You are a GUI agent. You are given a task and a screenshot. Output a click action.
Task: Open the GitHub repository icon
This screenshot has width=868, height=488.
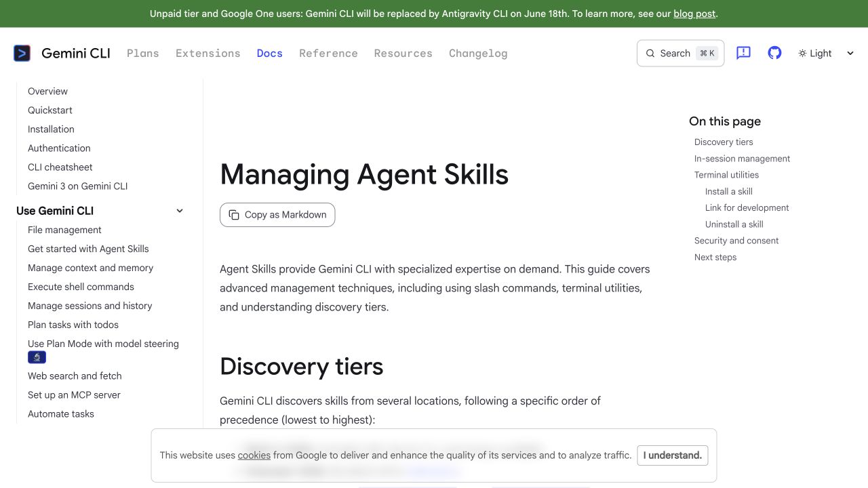click(x=774, y=53)
